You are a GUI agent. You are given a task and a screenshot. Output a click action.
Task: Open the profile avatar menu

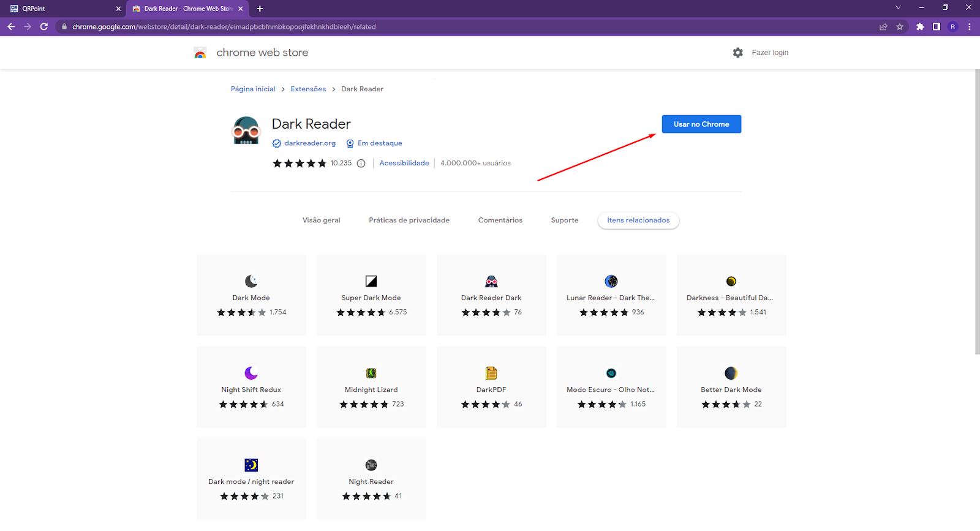coord(952,26)
